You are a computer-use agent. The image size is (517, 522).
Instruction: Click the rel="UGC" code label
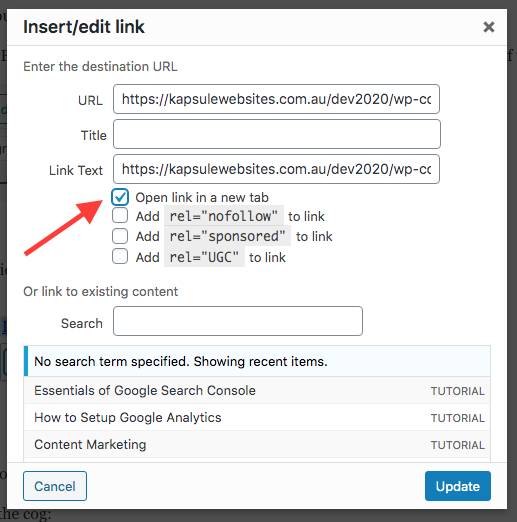pos(204,257)
